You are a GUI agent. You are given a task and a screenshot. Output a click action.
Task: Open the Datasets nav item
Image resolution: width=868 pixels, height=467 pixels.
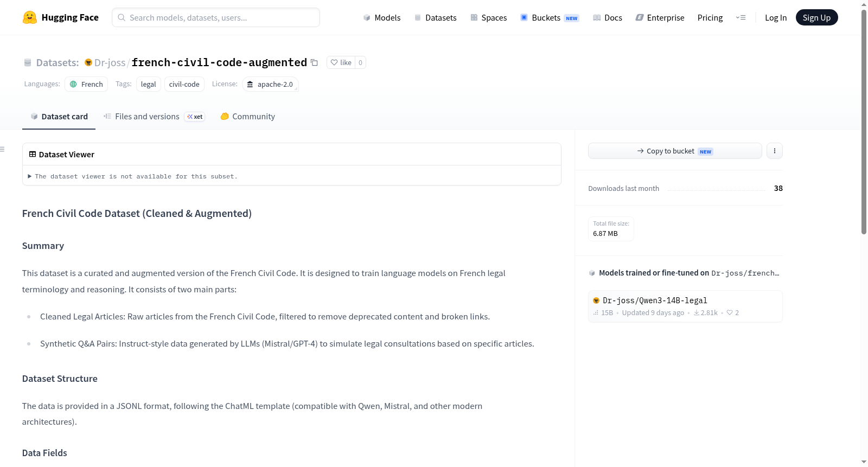[x=436, y=17]
